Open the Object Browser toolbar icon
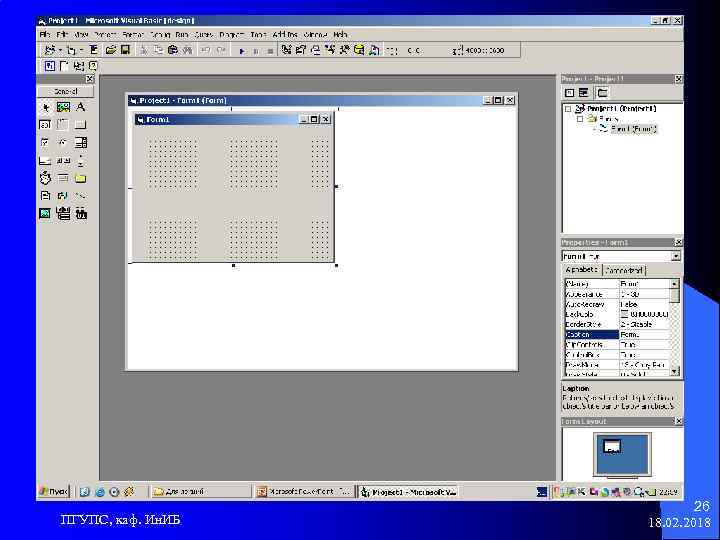720x540 pixels. click(330, 50)
